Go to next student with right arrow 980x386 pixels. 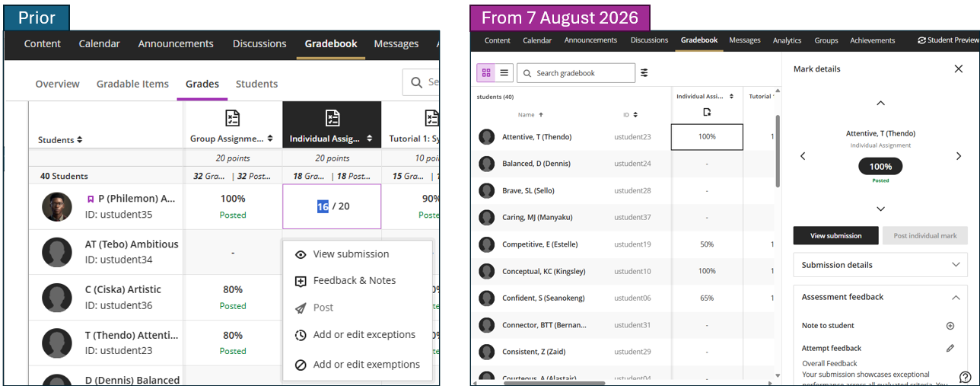[x=959, y=156]
